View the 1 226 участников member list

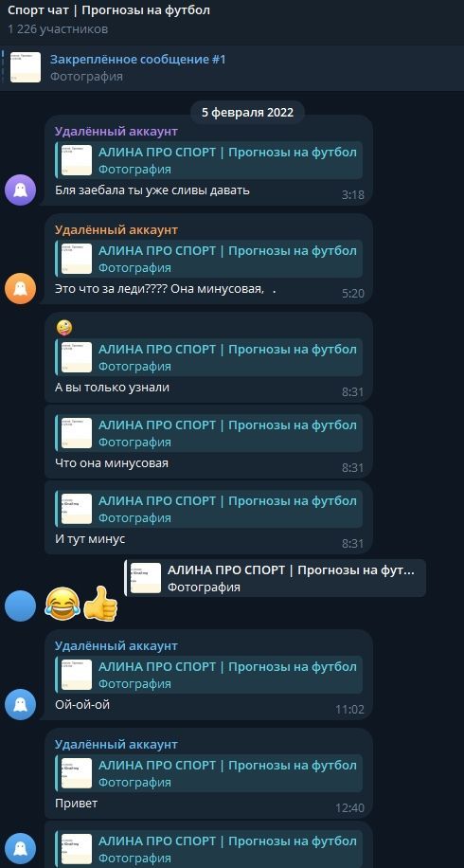58,28
